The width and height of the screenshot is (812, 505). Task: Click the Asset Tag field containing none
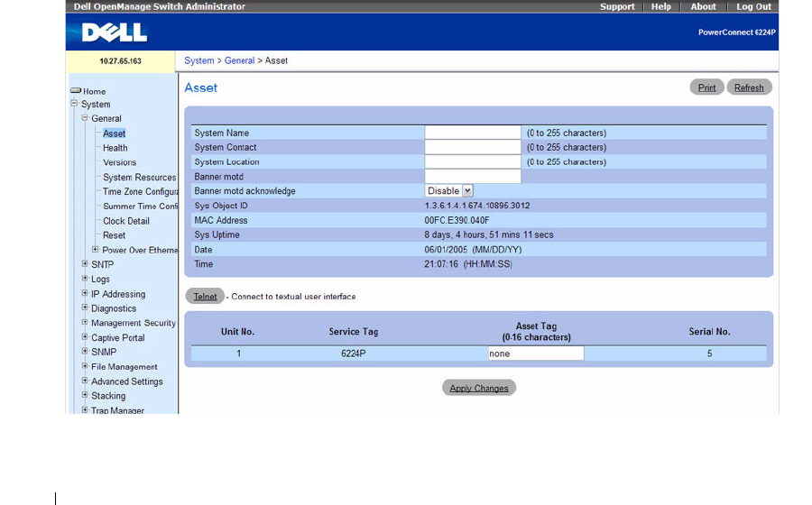(536, 353)
